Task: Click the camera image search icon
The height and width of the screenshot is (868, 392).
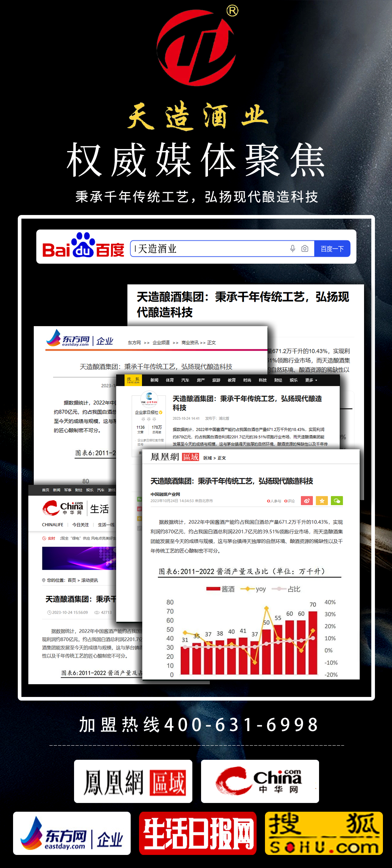Action: [305, 249]
